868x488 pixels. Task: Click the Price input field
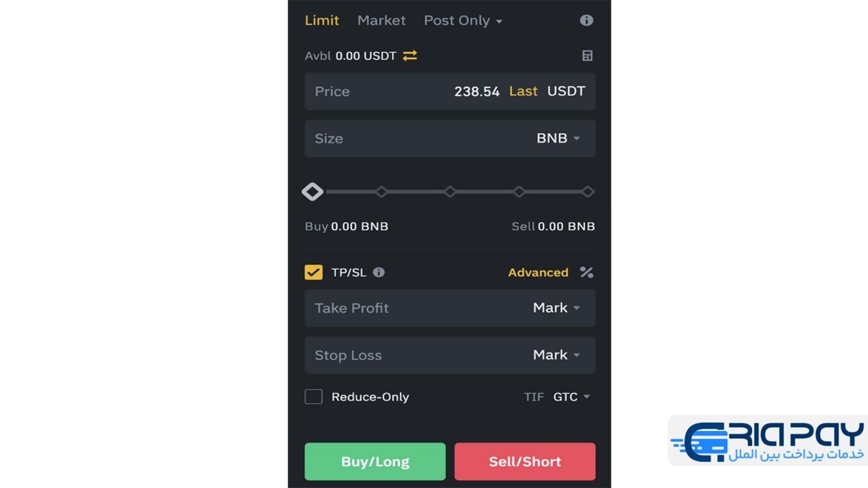[450, 91]
